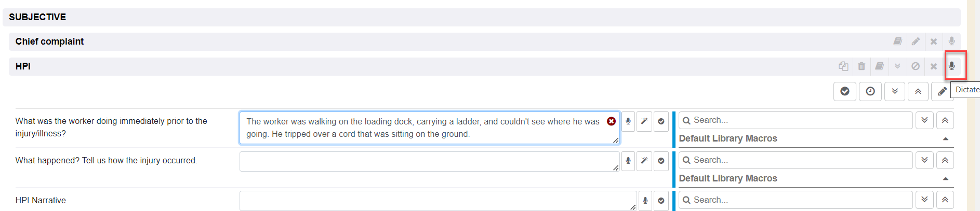Screen dimensions: 980x211
Task: Click the copy icon in the HPI header
Action: pos(843,66)
